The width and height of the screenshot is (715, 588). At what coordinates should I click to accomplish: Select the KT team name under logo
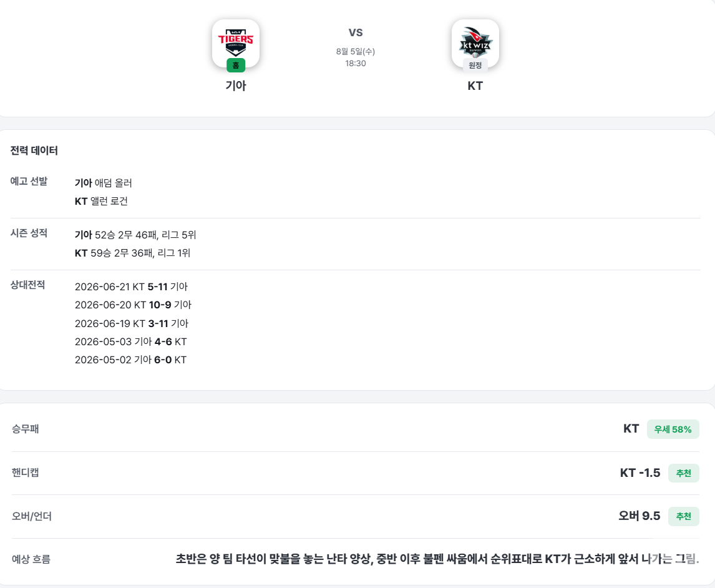pyautogui.click(x=475, y=86)
